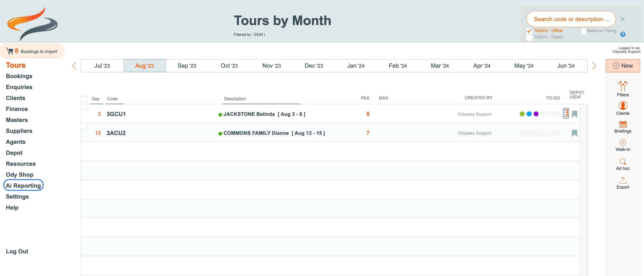Click the Export upload icon

(623, 180)
